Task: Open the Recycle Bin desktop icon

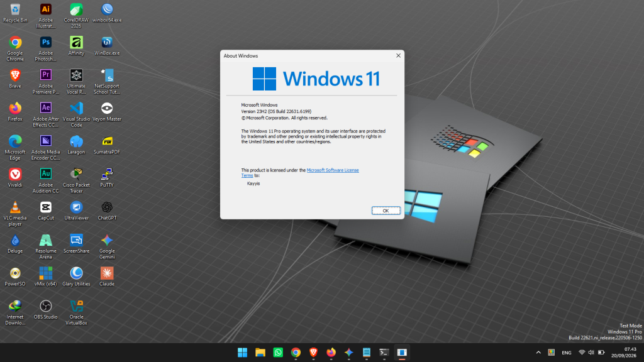Action: (x=15, y=13)
